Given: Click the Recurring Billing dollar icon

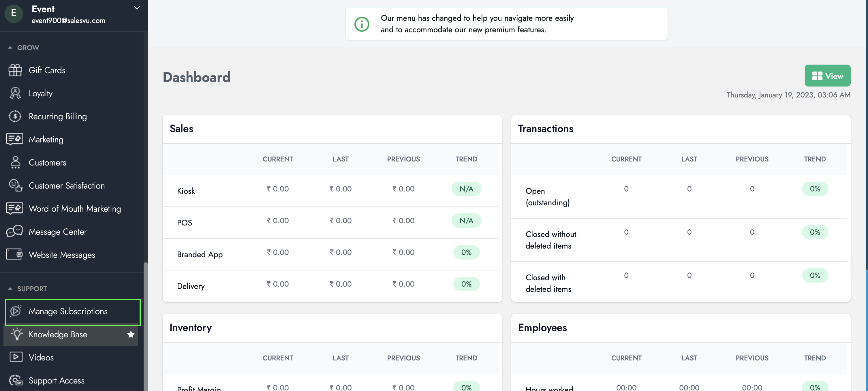Looking at the screenshot, I should pos(15,116).
